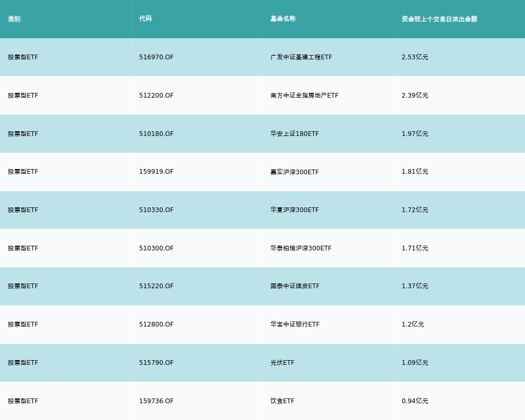Click outflow amount 1.97亿元
Viewport: 525px width, 420px height.
[x=415, y=134]
